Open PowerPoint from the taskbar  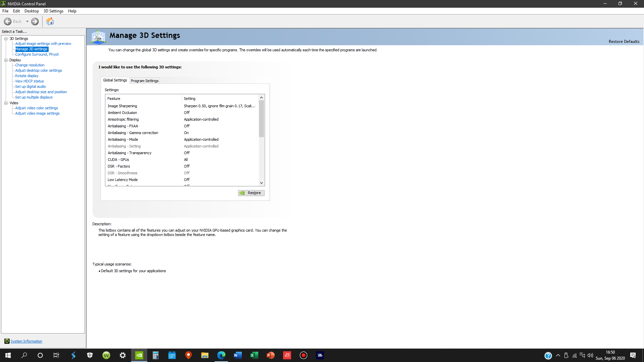[271, 355]
